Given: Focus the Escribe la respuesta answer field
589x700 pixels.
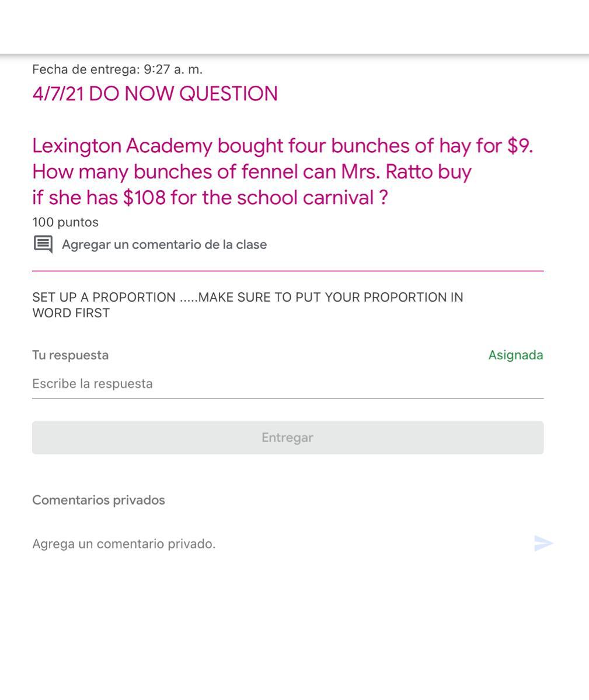Looking at the screenshot, I should click(x=288, y=384).
